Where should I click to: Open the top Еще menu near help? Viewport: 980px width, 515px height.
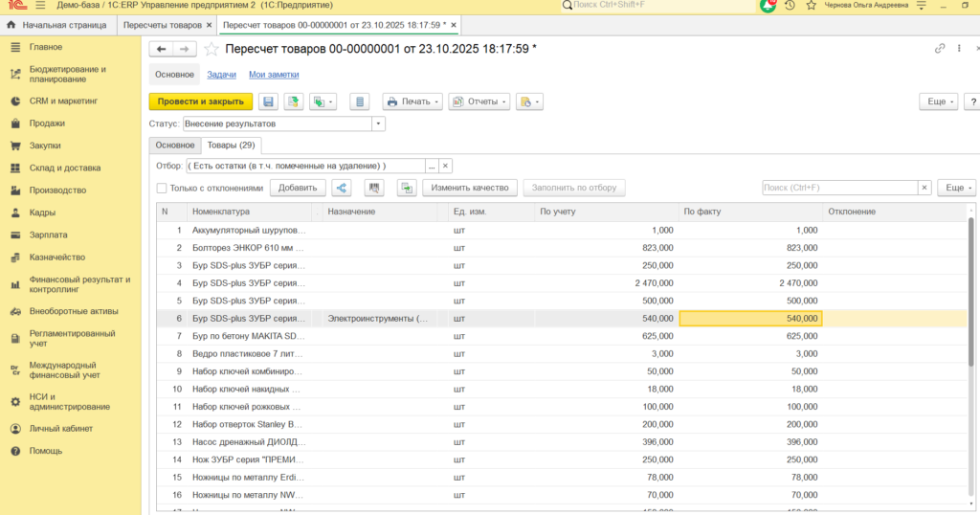point(939,101)
